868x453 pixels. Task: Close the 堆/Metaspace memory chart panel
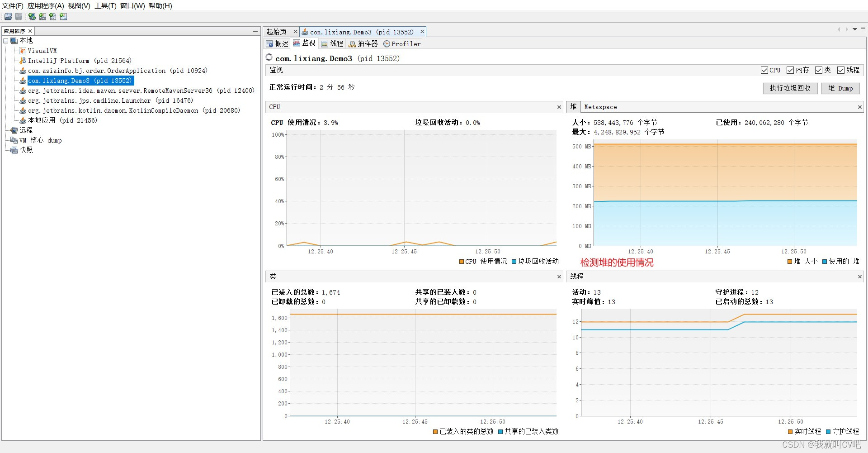point(860,107)
